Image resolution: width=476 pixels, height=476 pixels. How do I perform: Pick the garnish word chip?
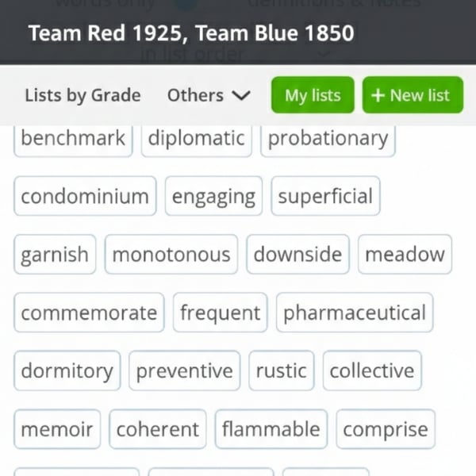[55, 255]
